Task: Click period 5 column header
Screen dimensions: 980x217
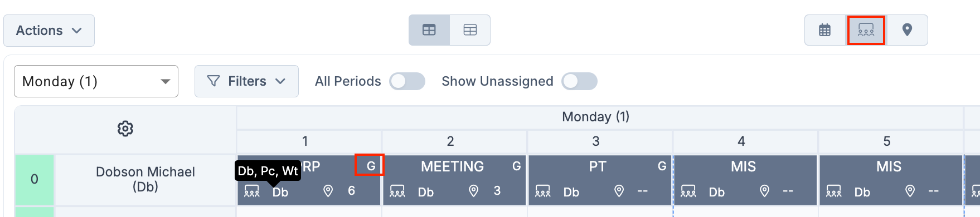Action: pos(887,141)
